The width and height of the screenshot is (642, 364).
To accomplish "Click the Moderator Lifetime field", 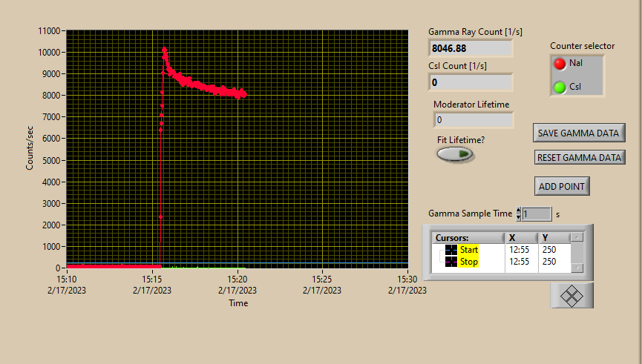I will 474,120.
